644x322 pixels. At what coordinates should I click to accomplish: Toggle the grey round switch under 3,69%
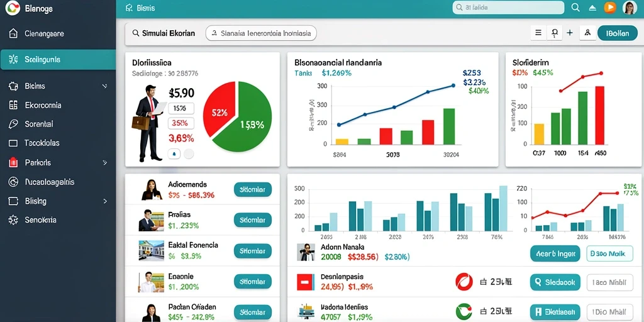click(x=189, y=154)
